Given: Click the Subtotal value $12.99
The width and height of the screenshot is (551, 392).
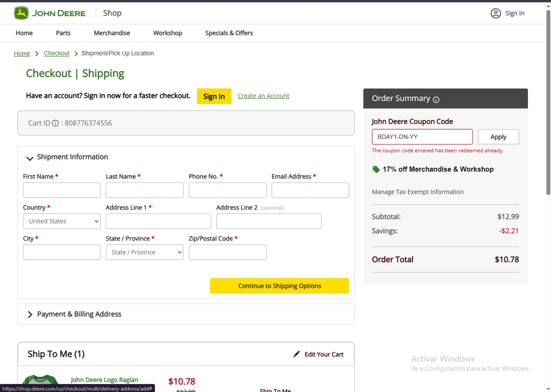Looking at the screenshot, I should (x=508, y=217).
